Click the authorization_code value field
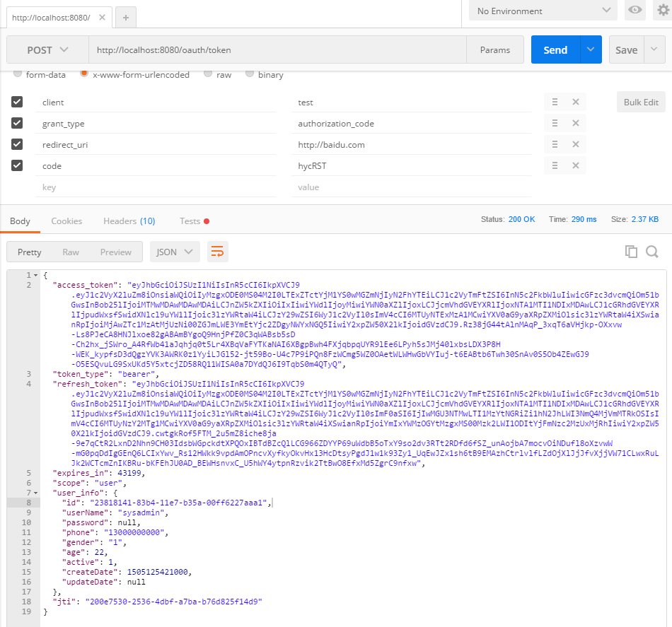 [412, 123]
